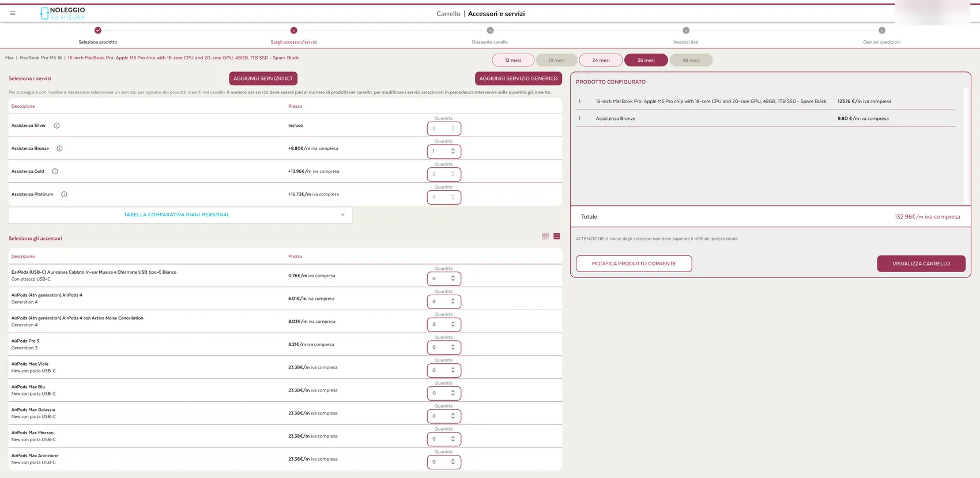
Task: Open Seleziona prodotto step label
Action: tap(98, 42)
